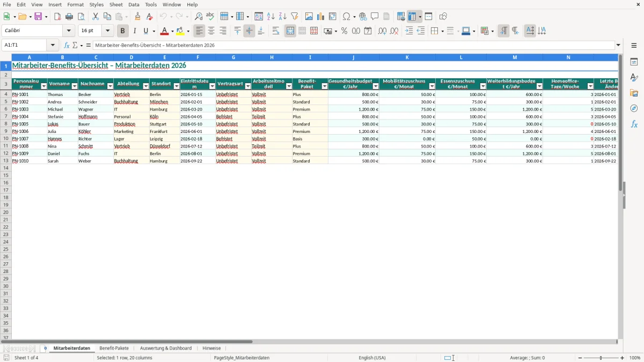Click the Insert Comment icon
Image resolution: width=644 pixels, height=362 pixels.
[375, 17]
